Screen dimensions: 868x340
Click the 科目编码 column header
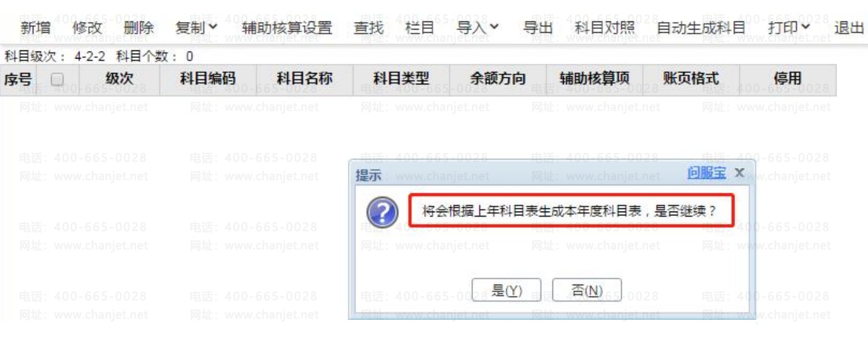[x=208, y=79]
